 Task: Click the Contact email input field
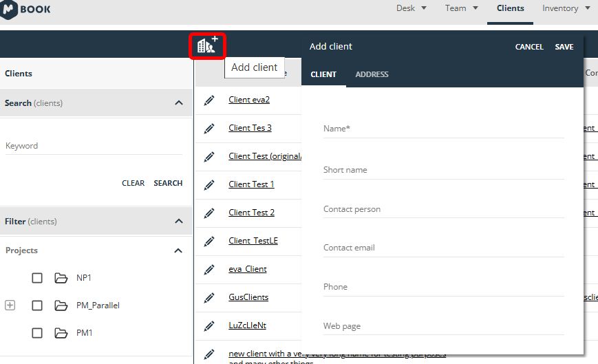click(444, 248)
